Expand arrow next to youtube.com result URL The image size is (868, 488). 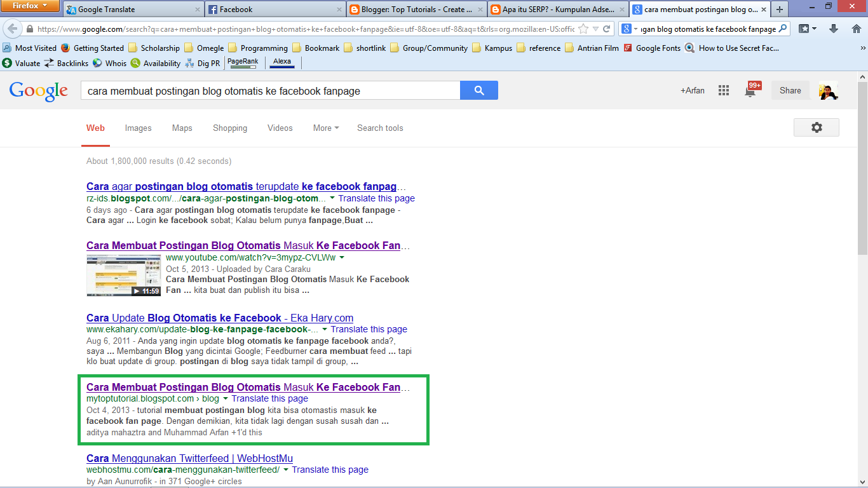[342, 258]
